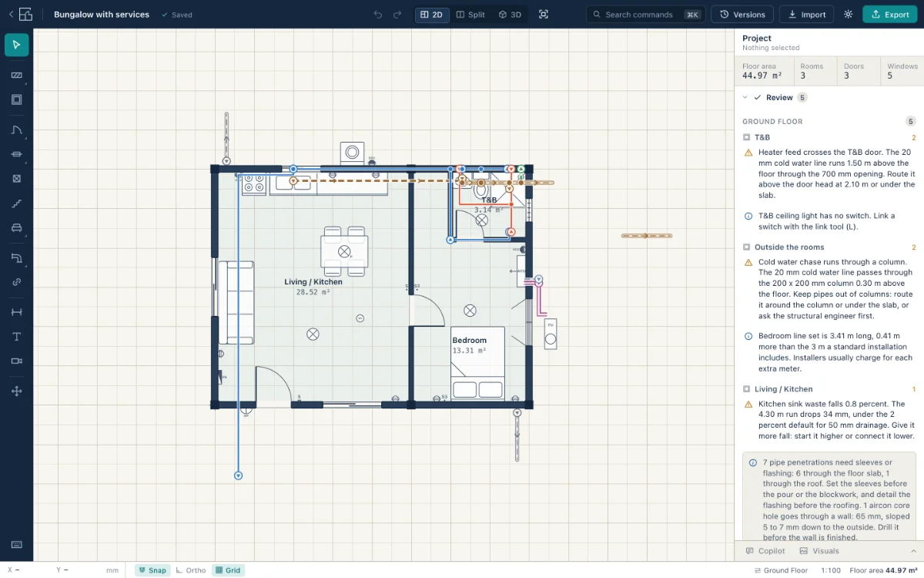Go back using the left chevron

pos(11,14)
